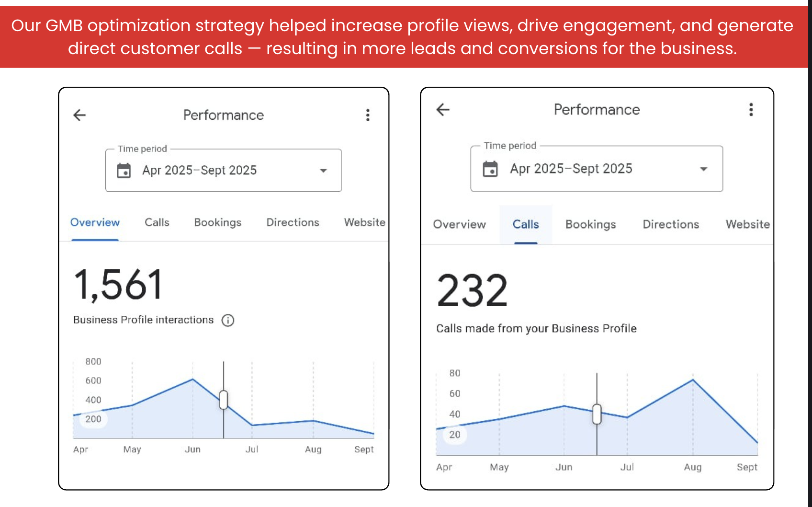Expand the time period dropdown arrow, Calls panel
The height and width of the screenshot is (507, 812).
point(703,169)
